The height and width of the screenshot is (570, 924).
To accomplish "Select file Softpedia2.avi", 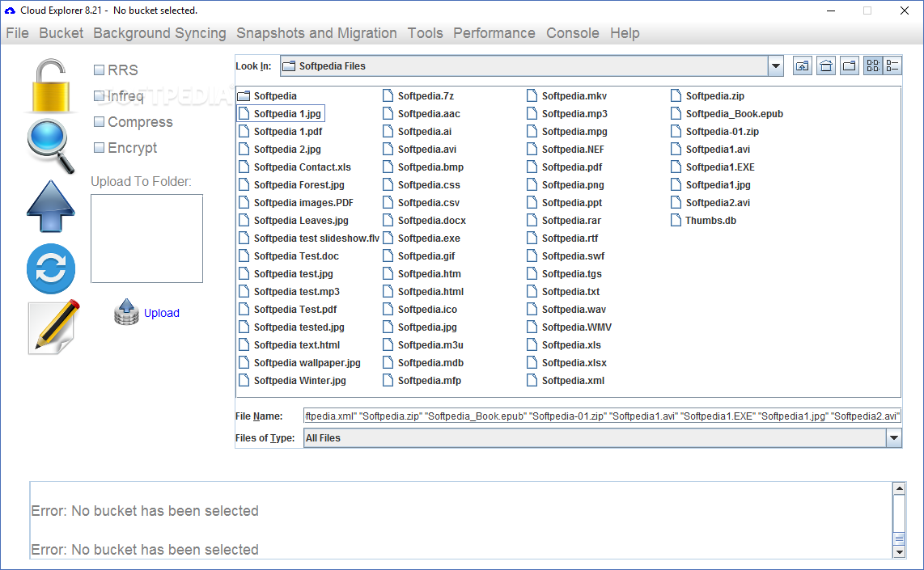I will 718,203.
